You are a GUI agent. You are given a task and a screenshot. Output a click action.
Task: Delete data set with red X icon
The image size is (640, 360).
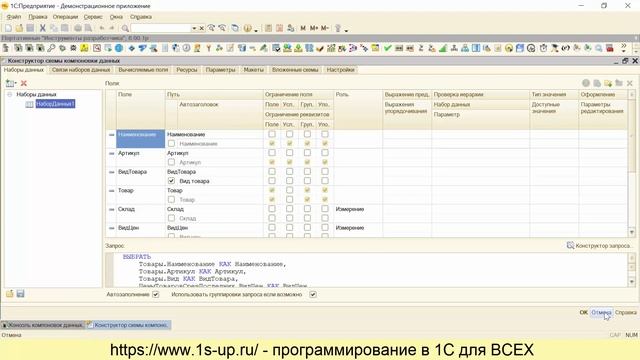point(24,83)
